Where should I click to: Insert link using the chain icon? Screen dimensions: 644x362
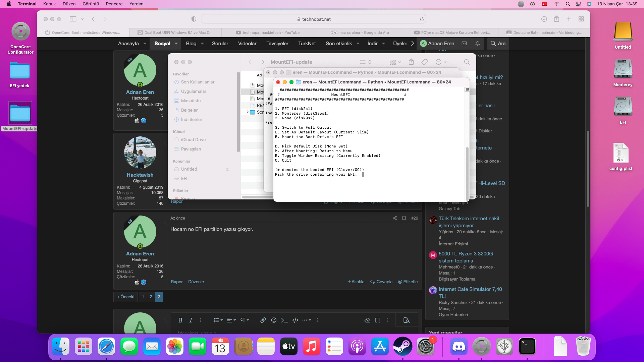[263, 320]
